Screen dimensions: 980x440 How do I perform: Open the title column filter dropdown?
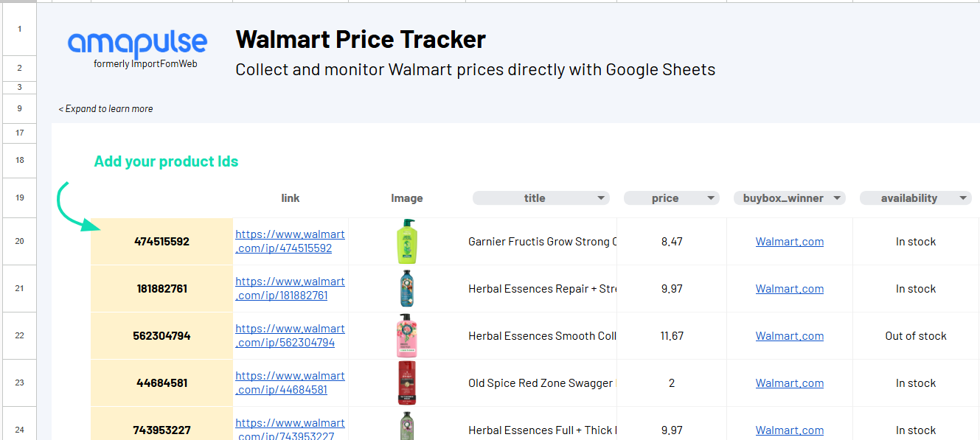tap(602, 198)
